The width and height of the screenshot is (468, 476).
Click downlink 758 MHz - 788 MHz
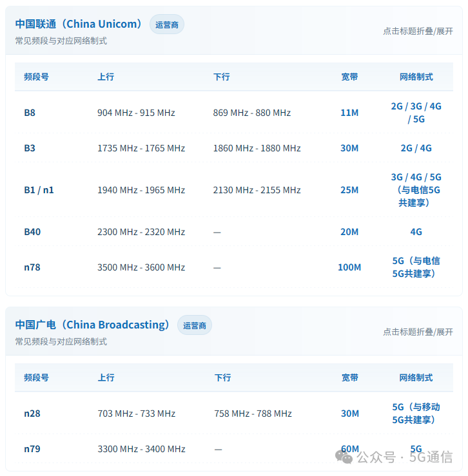tap(253, 414)
